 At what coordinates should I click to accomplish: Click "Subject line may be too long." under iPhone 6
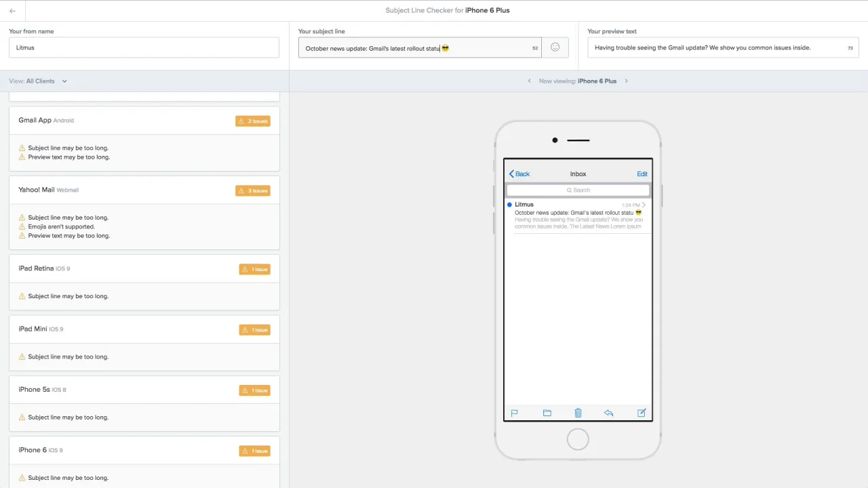coord(68,478)
